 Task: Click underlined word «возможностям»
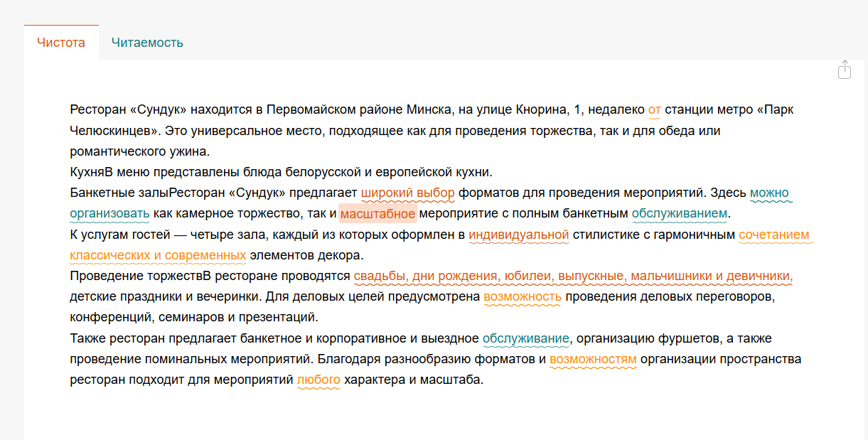[x=593, y=359]
